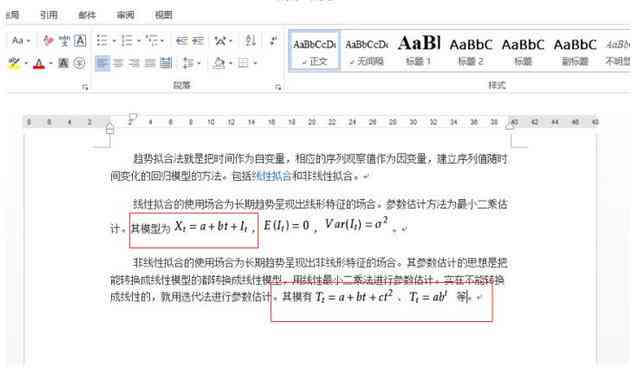Click the Enclose Characters icon
640x369 pixels.
79,63
